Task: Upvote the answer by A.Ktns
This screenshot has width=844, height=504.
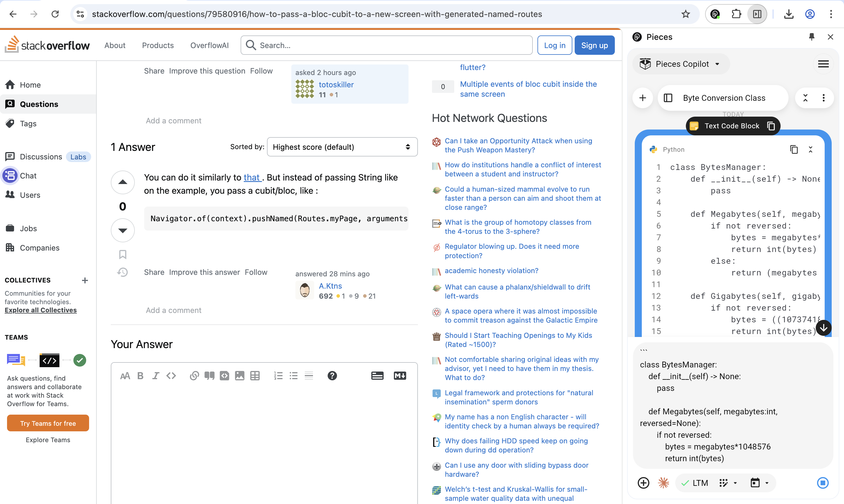Action: (122, 182)
